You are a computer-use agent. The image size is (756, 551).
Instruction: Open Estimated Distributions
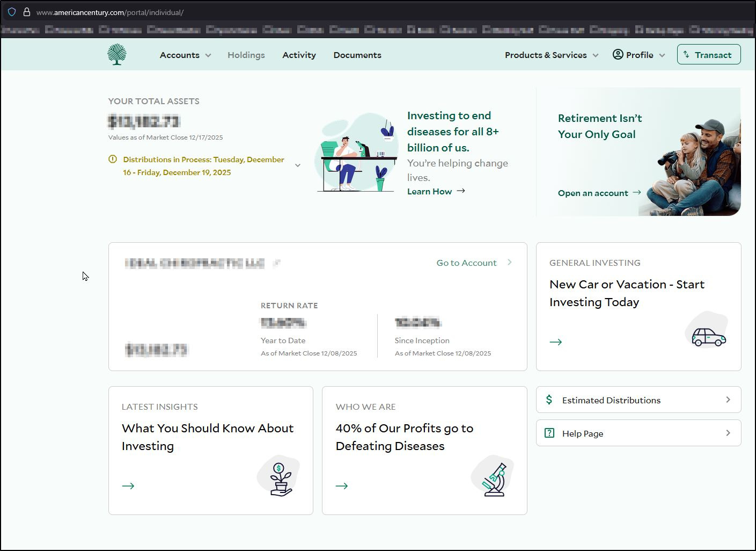pos(638,400)
